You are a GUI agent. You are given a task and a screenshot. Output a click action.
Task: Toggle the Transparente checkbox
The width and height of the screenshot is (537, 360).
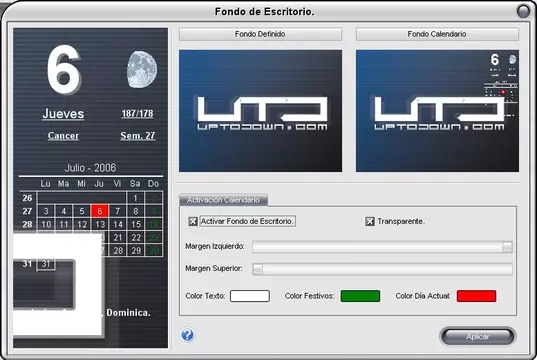coord(370,222)
